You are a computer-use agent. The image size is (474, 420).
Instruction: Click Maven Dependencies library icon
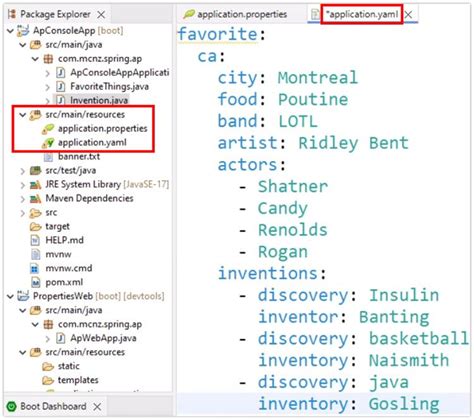tap(35, 199)
